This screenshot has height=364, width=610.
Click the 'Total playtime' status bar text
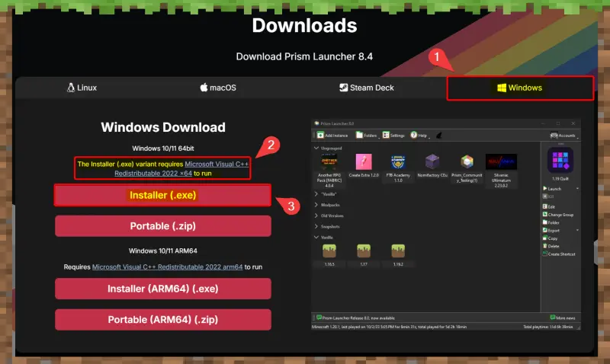(x=547, y=327)
